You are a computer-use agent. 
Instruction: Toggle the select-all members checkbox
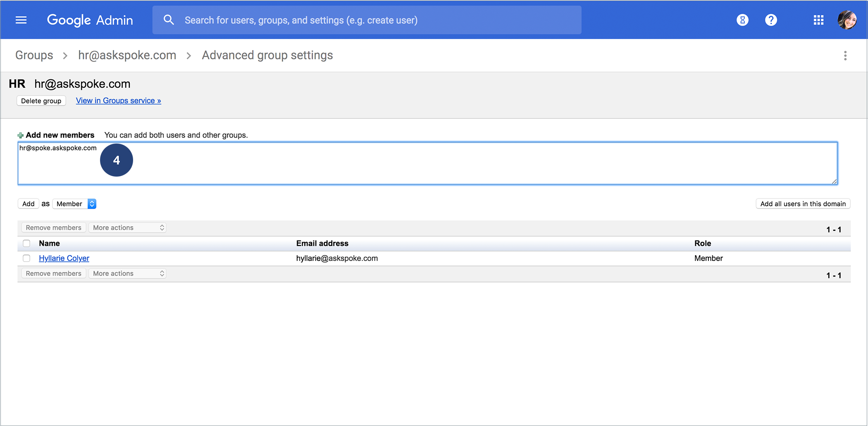coord(26,243)
